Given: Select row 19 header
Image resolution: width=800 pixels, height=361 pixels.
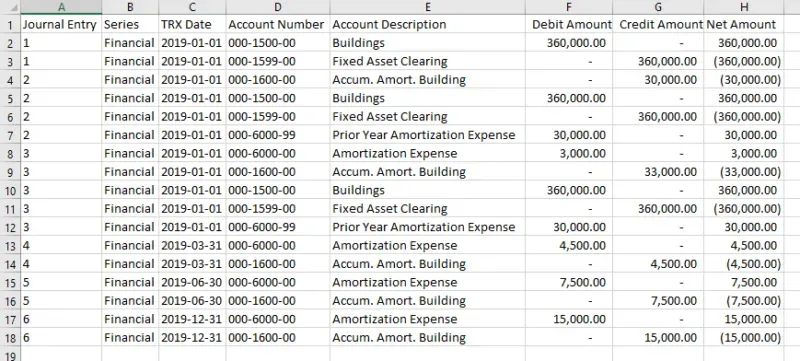Looking at the screenshot, I should [10, 354].
